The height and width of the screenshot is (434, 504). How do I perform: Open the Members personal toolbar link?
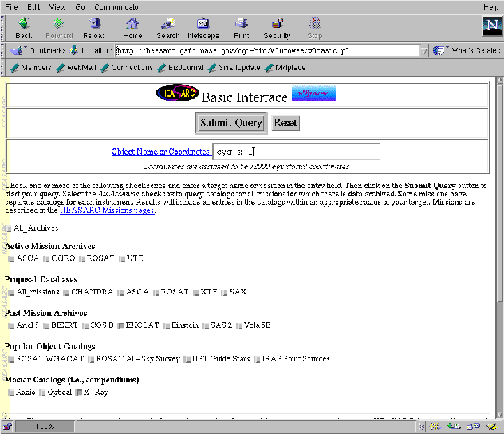31,68
